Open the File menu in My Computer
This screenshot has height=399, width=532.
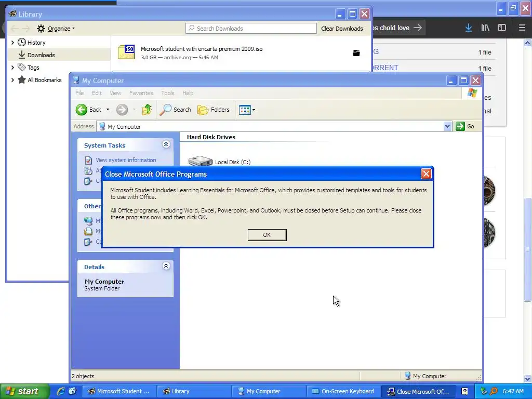[79, 93]
